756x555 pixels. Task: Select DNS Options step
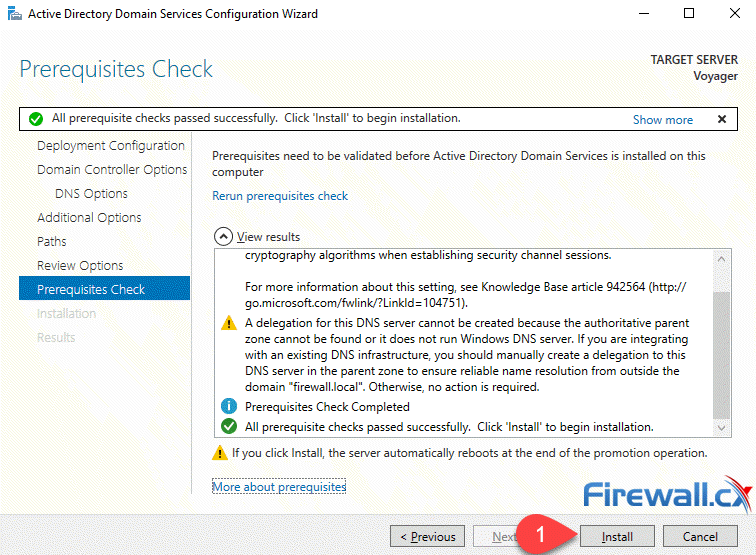coord(91,194)
